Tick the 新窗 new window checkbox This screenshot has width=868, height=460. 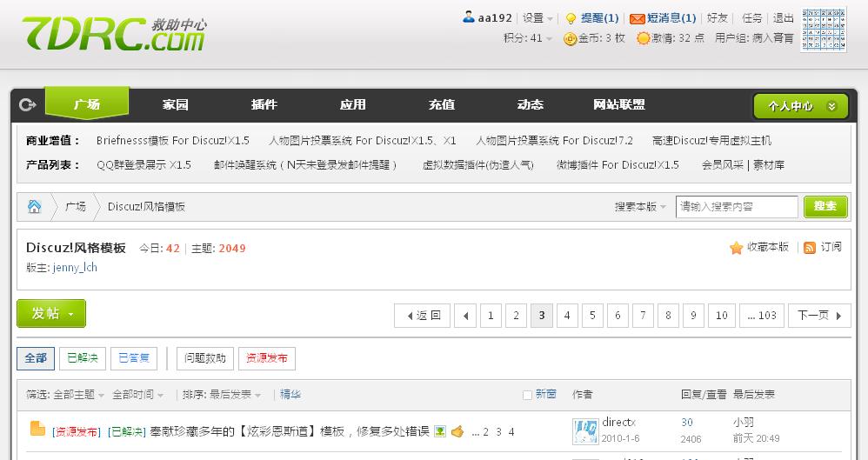click(x=527, y=395)
